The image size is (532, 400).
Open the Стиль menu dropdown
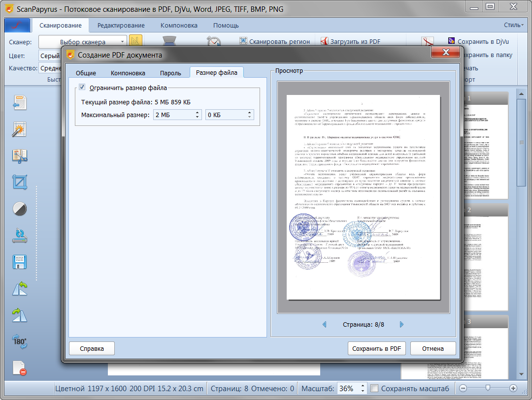coord(514,25)
